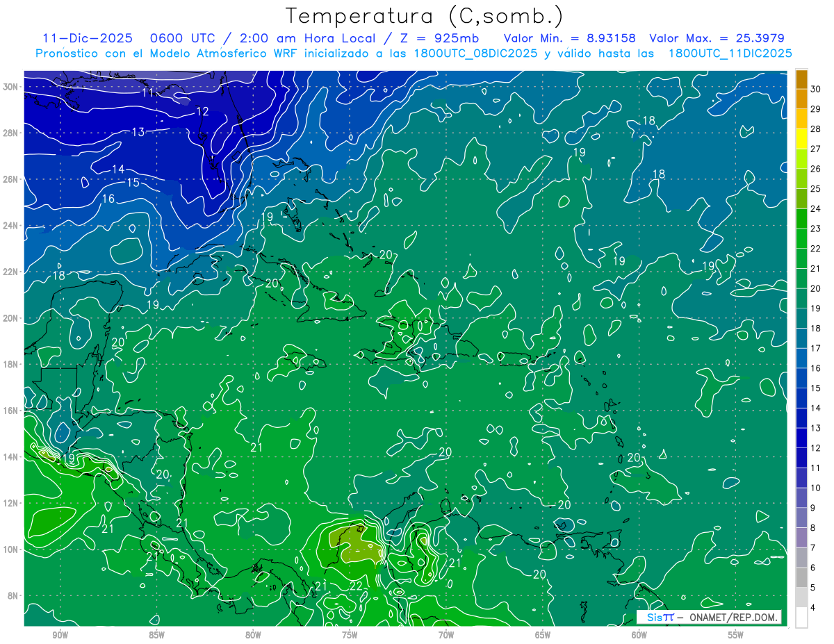Click the '80W' longitude axis label
Image resolution: width=834 pixels, height=644 pixels.
coord(253,635)
